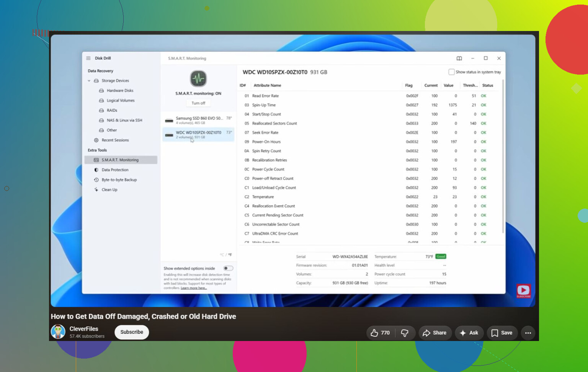The width and height of the screenshot is (588, 372).
Task: Select the Samsung SSD 860 EVO disk
Action: click(198, 120)
